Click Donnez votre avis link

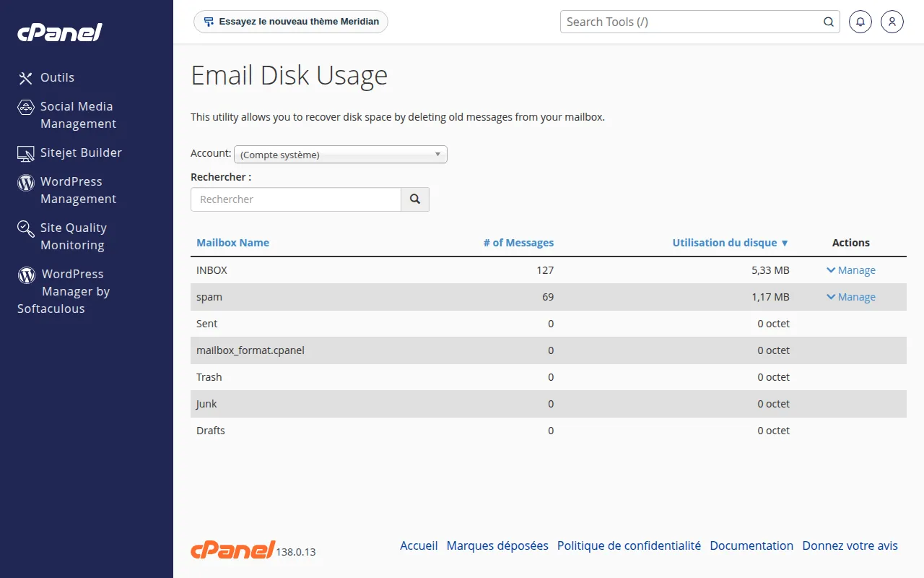(850, 545)
